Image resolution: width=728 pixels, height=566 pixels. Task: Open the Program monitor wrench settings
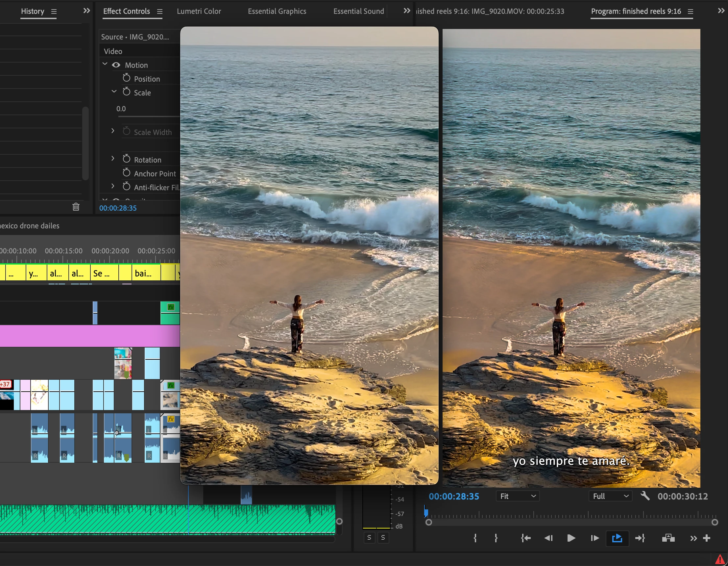[x=645, y=496]
